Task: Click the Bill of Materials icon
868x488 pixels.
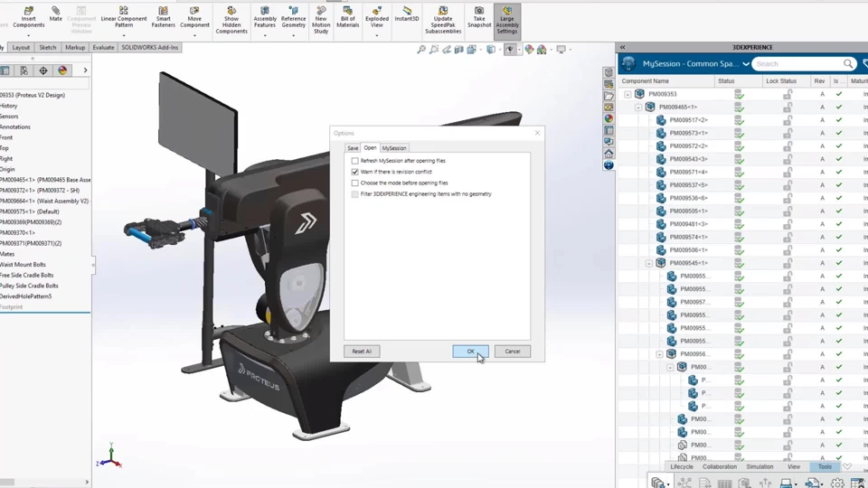Action: (347, 18)
